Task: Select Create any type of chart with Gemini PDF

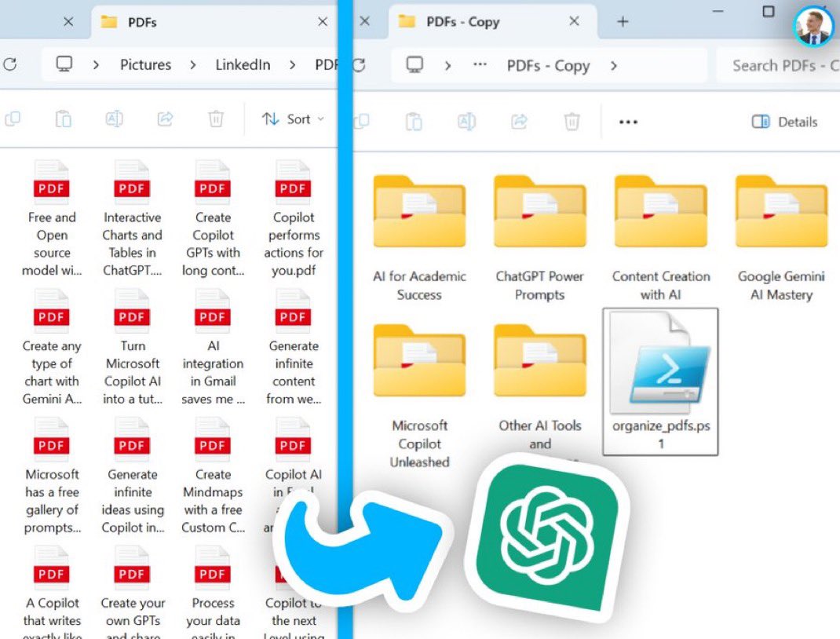Action: pos(52,347)
